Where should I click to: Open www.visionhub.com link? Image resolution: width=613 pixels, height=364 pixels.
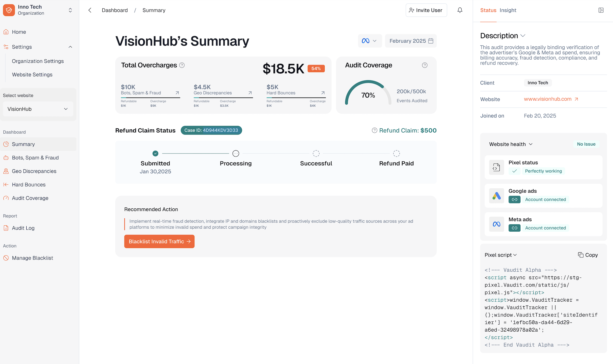551,99
